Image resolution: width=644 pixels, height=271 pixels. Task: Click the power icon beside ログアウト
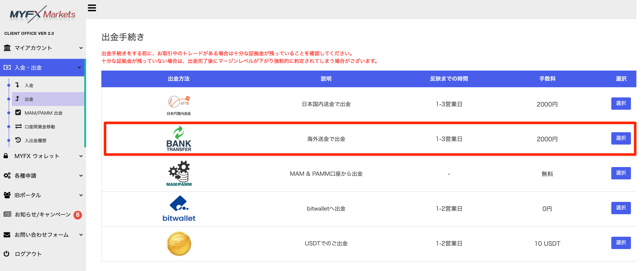7,254
